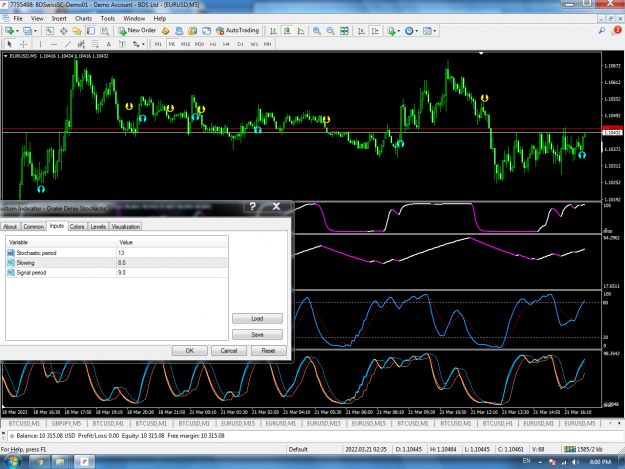Switch to the Colors tab in dialog
Screen dimensions: 625x469
click(77, 226)
